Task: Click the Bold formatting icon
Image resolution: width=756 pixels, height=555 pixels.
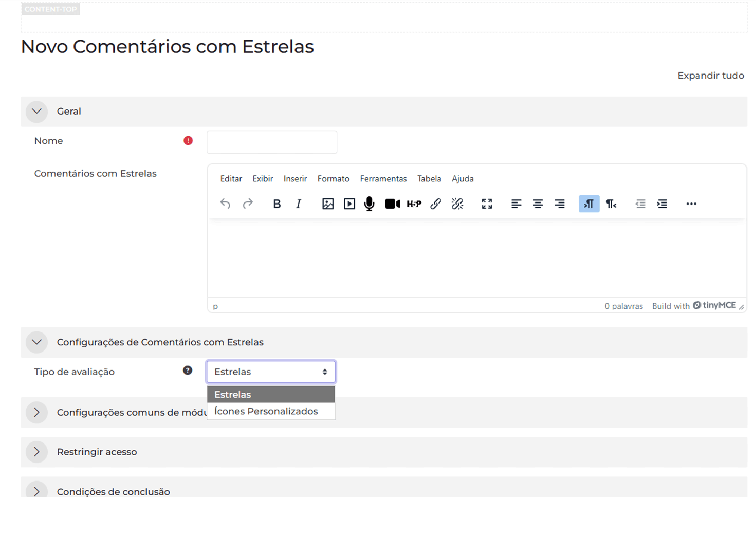Action: pos(276,204)
